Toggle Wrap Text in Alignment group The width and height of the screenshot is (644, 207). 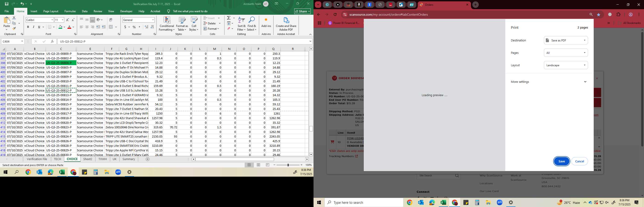coord(111,20)
